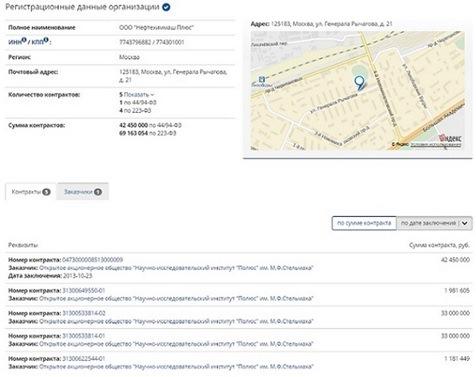
Task: Sort by дате заключения
Action: click(428, 223)
